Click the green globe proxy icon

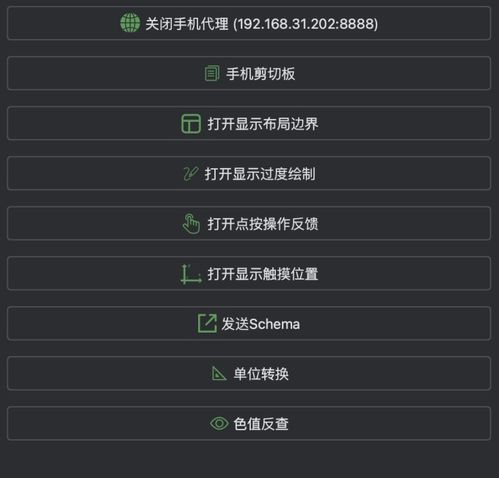pyautogui.click(x=130, y=23)
